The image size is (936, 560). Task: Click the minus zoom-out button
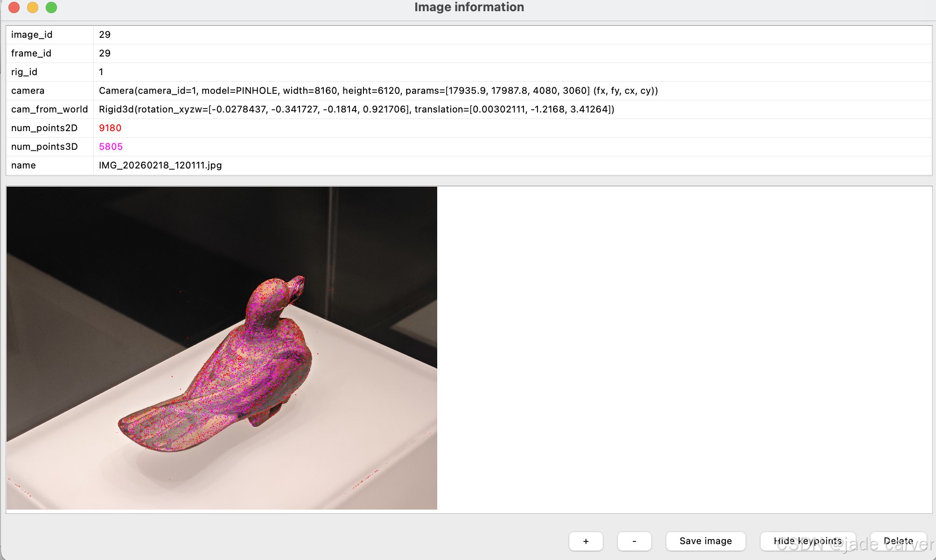pyautogui.click(x=634, y=541)
